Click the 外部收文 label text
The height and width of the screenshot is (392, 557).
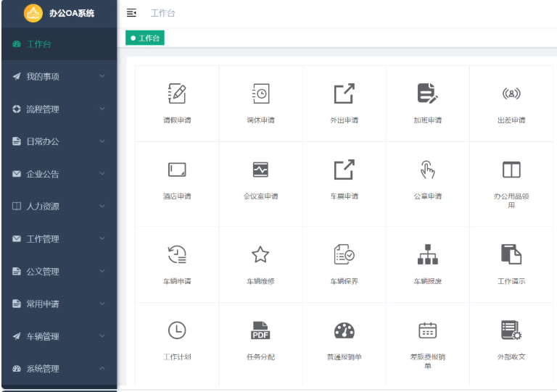coord(511,357)
